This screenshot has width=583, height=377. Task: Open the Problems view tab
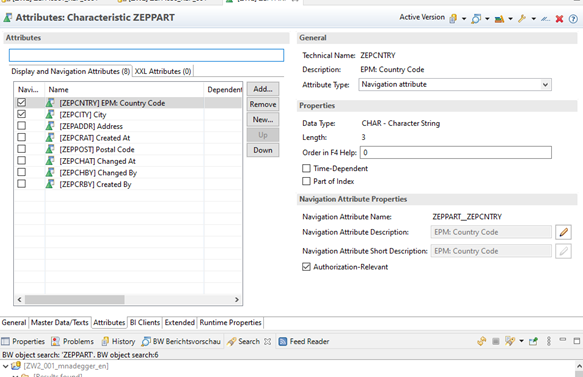73,341
